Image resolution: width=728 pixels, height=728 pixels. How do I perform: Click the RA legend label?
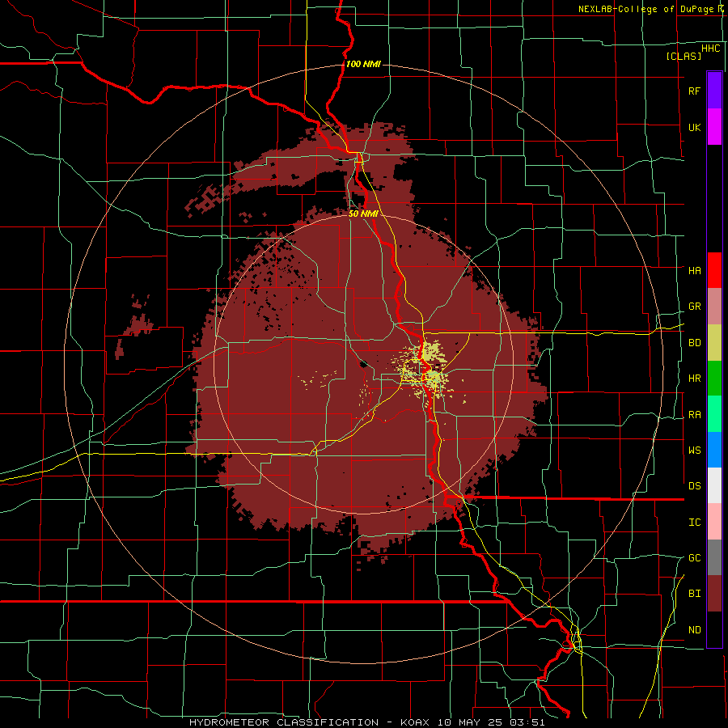tap(694, 415)
